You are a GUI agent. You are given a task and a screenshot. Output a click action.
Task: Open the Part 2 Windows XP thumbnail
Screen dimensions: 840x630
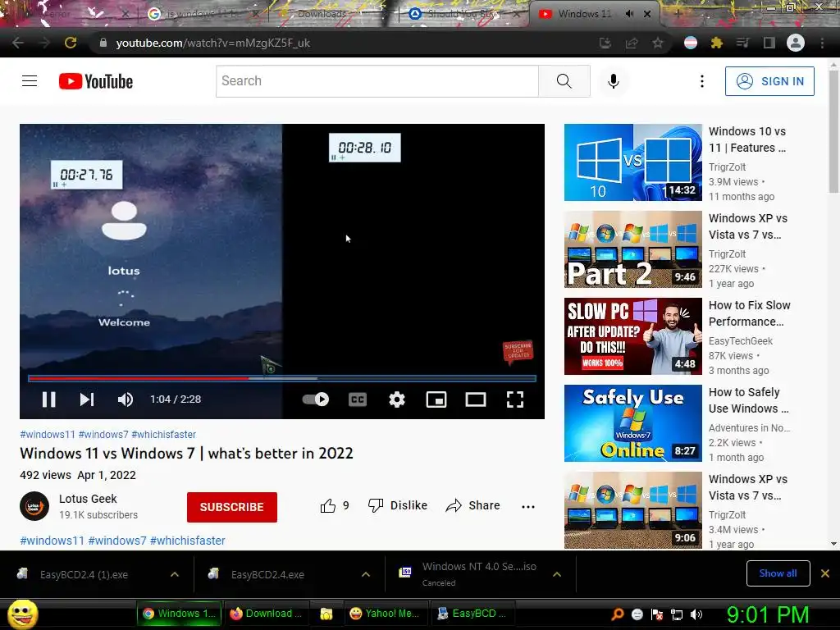(x=633, y=249)
